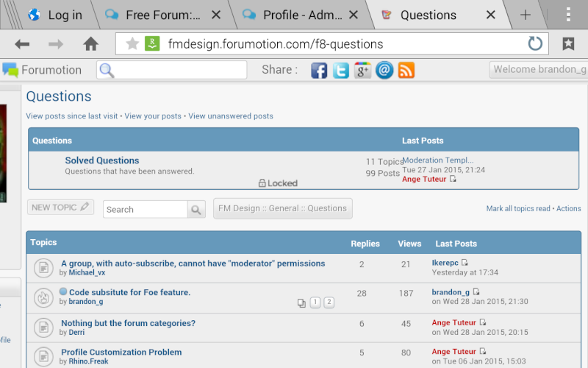This screenshot has height=368, width=588.
Task: Close the Free Forum tab
Action: (x=216, y=15)
